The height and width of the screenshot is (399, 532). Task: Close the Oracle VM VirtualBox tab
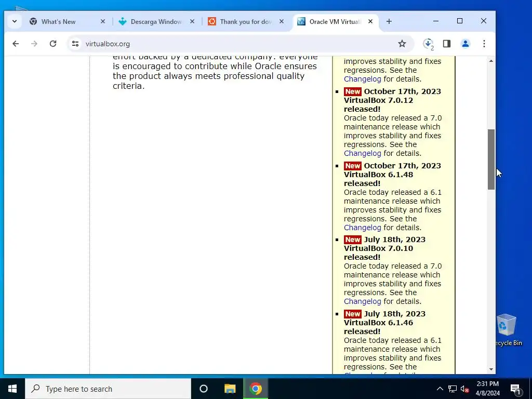pyautogui.click(x=370, y=21)
